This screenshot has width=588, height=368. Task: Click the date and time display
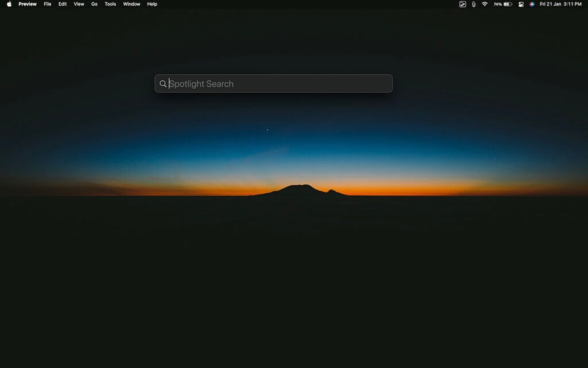point(560,4)
